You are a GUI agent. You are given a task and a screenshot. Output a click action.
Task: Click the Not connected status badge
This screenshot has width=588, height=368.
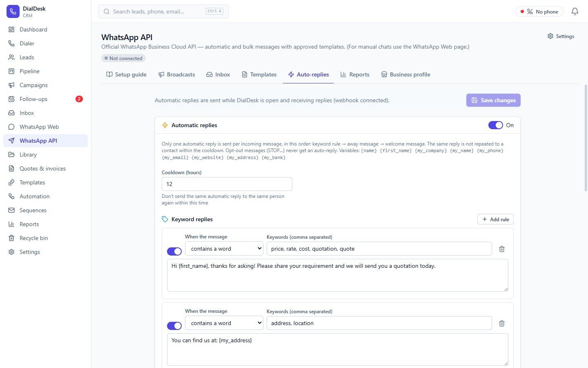pyautogui.click(x=123, y=58)
